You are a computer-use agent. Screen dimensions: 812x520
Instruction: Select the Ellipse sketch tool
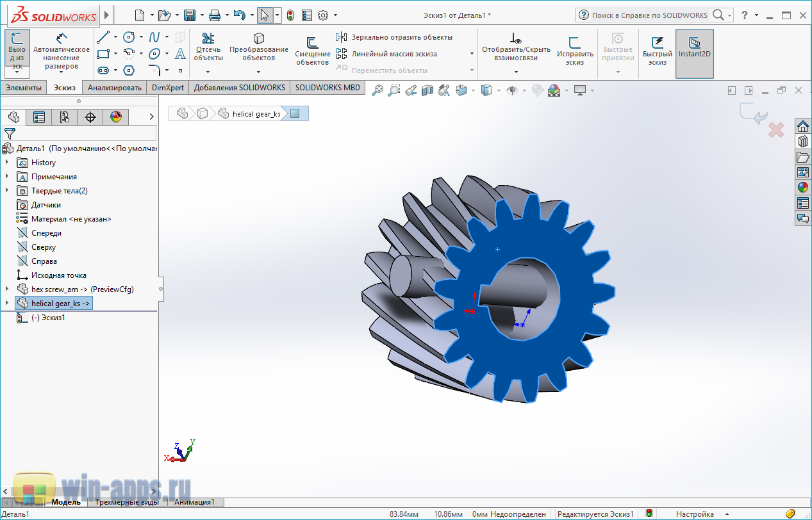(154, 54)
